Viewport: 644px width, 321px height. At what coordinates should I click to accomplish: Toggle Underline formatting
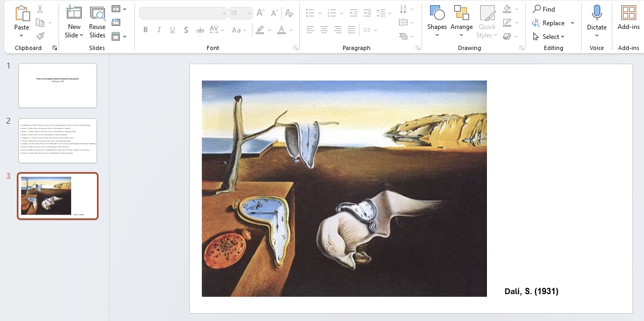point(173,30)
